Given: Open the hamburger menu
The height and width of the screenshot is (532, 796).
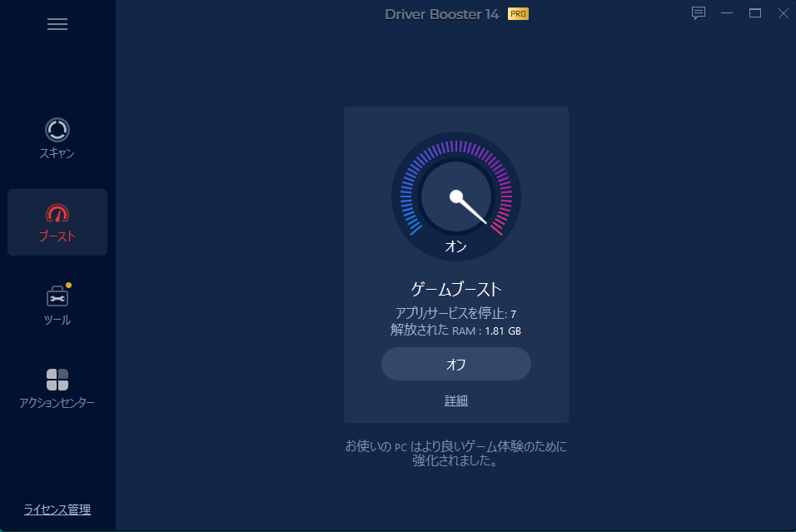Looking at the screenshot, I should 57,24.
